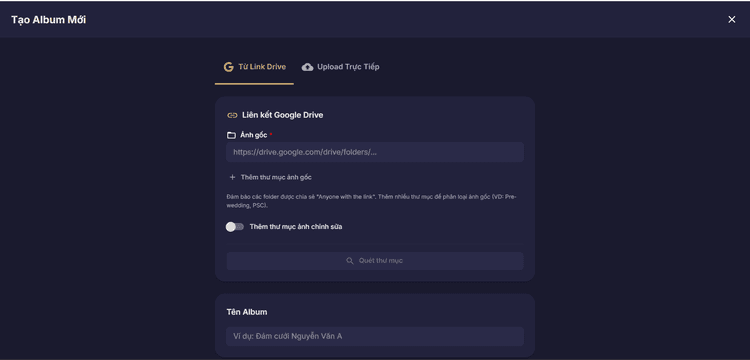Close the Tạo Album Mới dialog

point(731,20)
